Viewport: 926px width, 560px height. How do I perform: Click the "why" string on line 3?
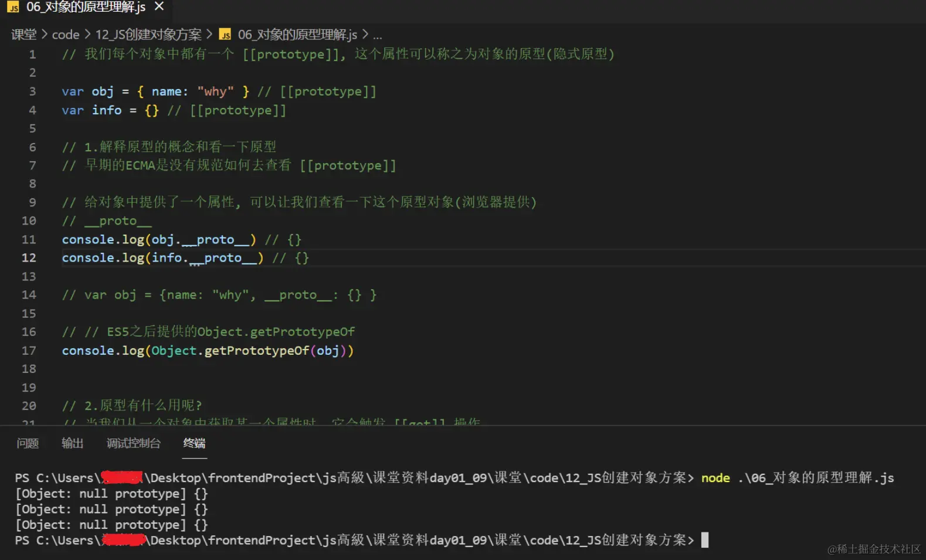(x=215, y=91)
